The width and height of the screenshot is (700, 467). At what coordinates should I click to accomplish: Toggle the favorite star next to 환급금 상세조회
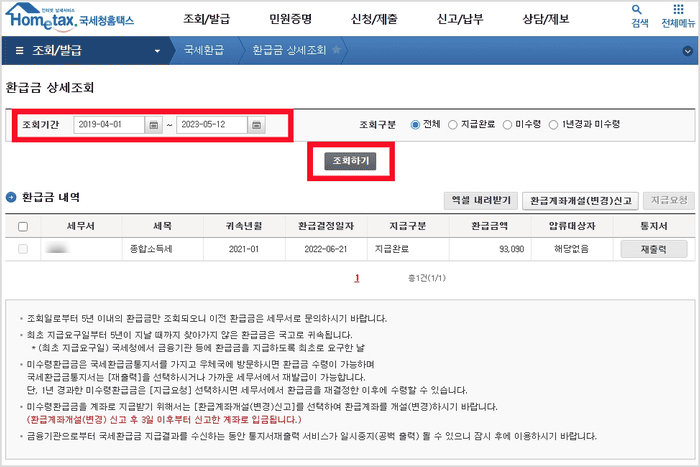337,50
